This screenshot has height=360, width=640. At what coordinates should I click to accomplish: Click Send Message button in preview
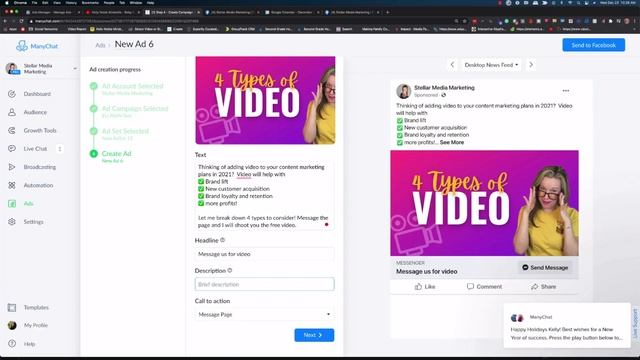(545, 268)
